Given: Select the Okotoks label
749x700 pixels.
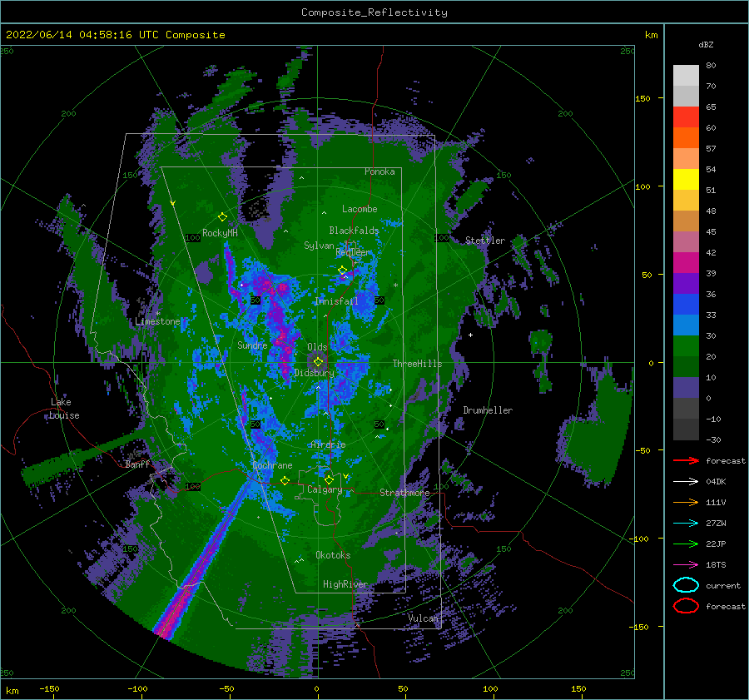Looking at the screenshot, I should 333,556.
